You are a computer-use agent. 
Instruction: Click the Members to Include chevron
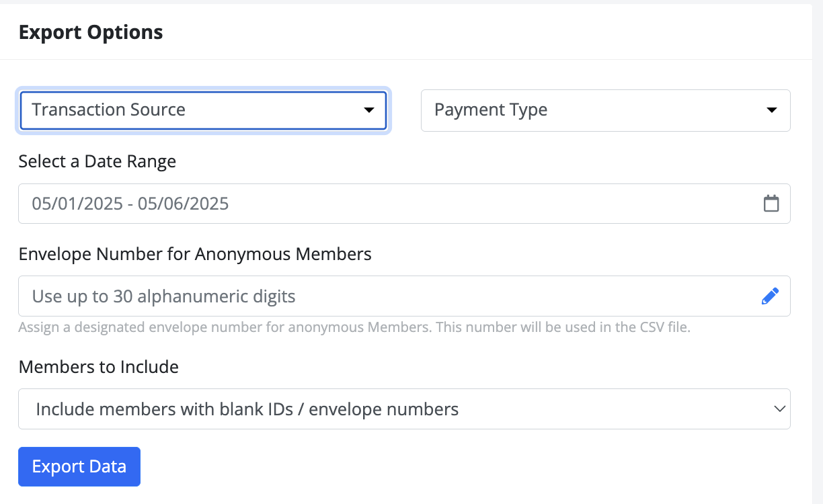click(x=779, y=409)
